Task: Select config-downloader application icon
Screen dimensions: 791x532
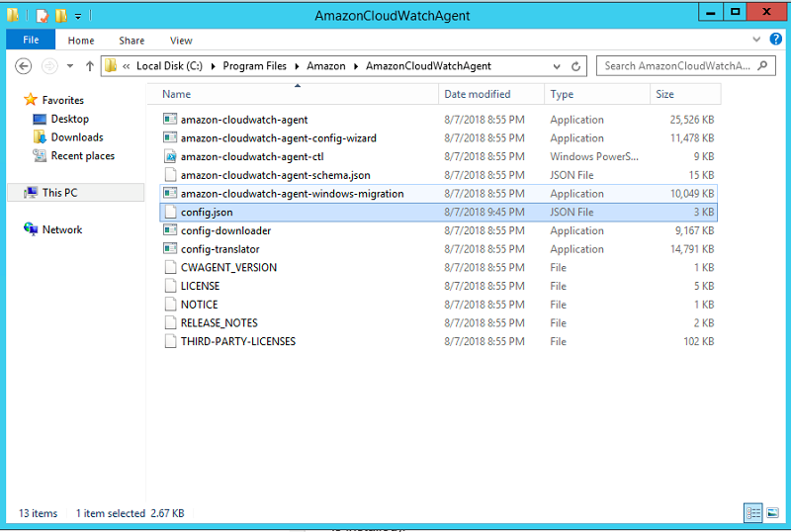Action: (170, 230)
